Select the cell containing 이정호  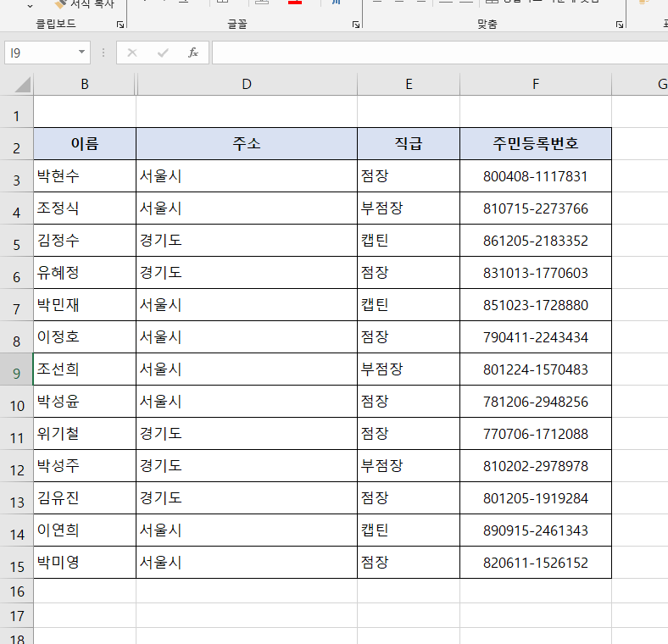[x=85, y=337]
